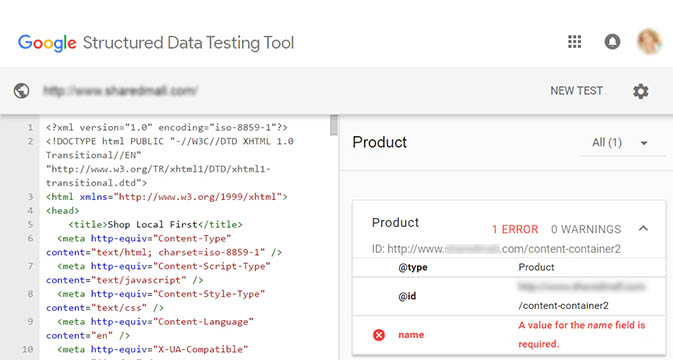The width and height of the screenshot is (673, 360).
Task: Click the globe icon beside the URL
Action: click(21, 91)
